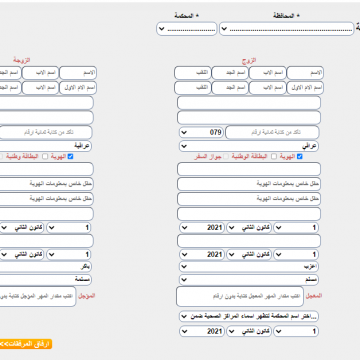Click husband's اللقب field in mother's name row
The height and width of the screenshot is (360, 360).
pyautogui.click(x=193, y=88)
